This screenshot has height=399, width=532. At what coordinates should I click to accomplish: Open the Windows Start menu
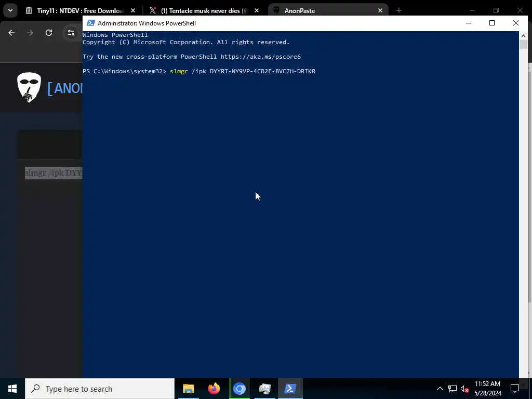pyautogui.click(x=12, y=389)
